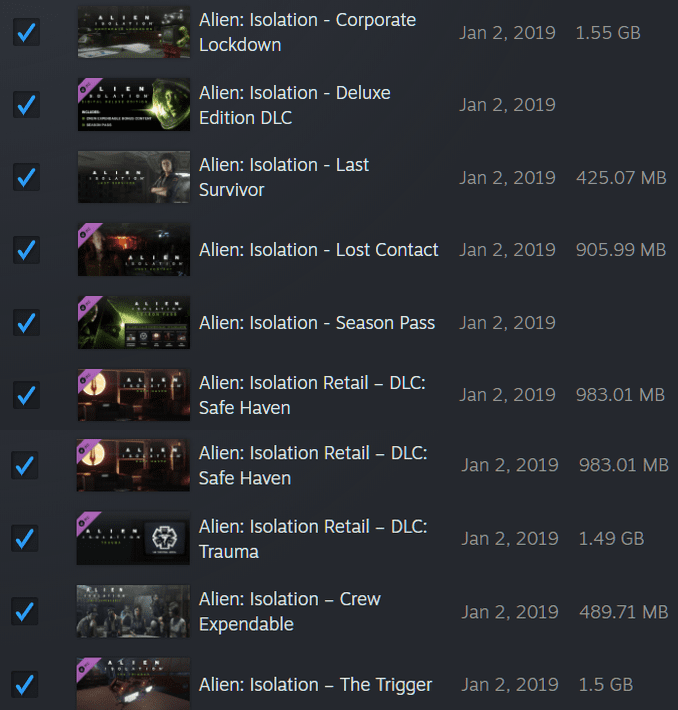Toggle The Trigger DLC checkbox

pyautogui.click(x=26, y=685)
